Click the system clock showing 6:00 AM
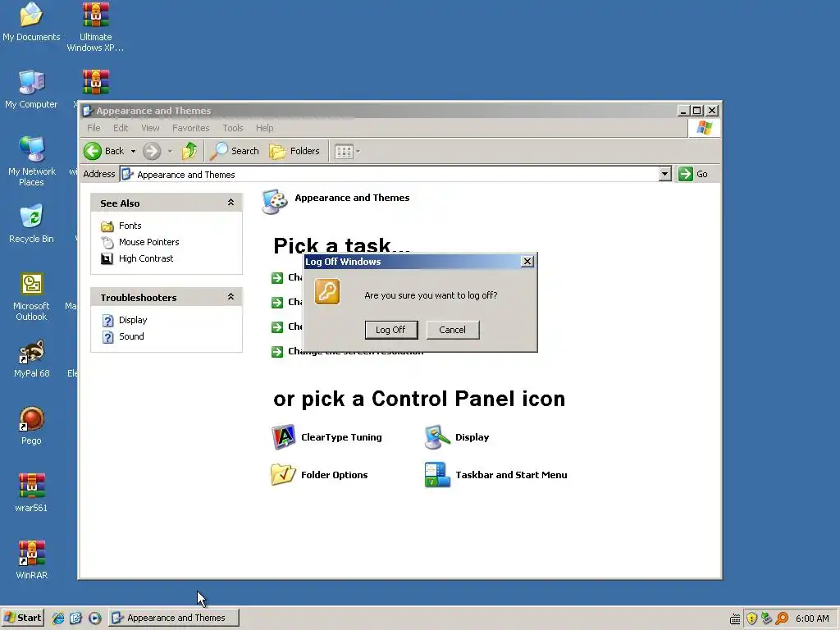The height and width of the screenshot is (630, 840). coord(812,619)
